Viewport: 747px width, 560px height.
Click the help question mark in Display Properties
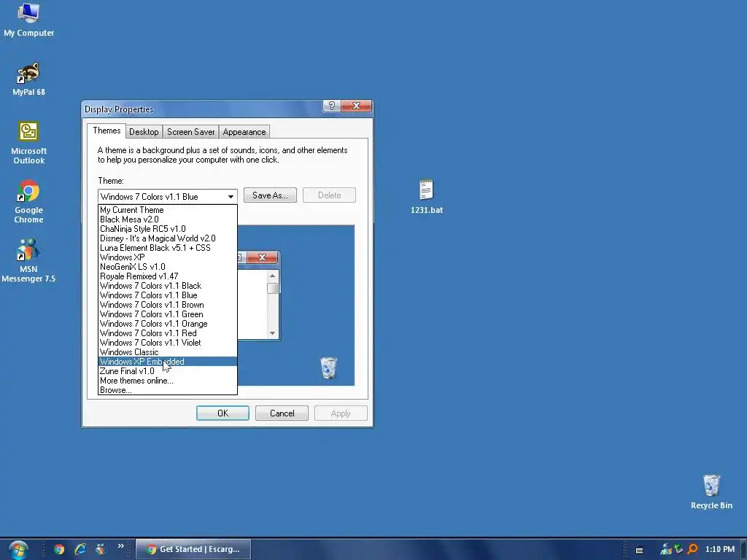click(332, 106)
